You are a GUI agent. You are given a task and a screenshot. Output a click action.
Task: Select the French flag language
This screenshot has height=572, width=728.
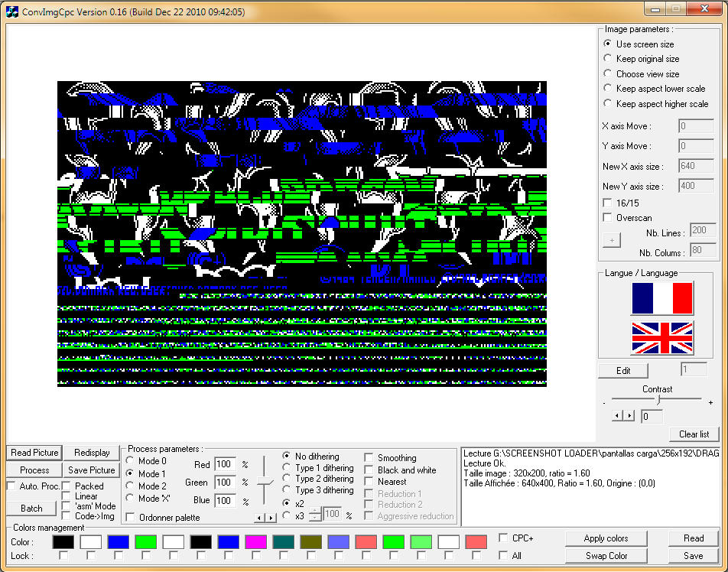[x=662, y=298]
